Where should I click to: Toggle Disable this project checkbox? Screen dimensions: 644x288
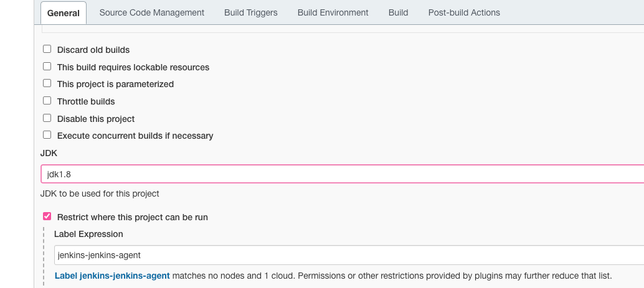coord(47,118)
